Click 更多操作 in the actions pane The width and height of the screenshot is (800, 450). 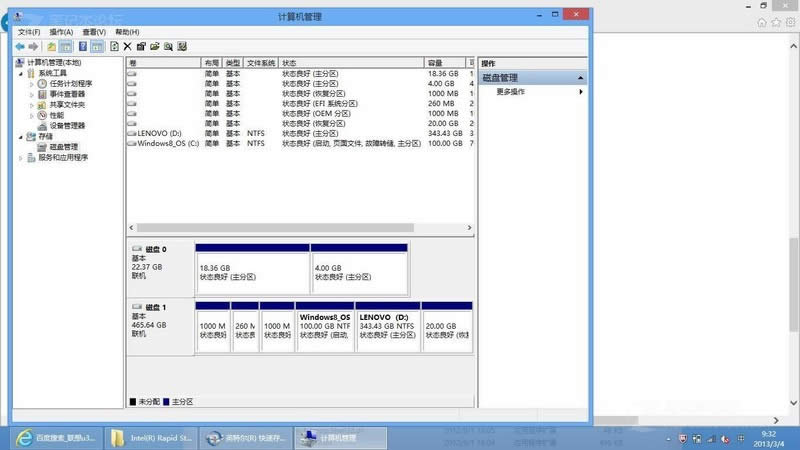click(510, 92)
